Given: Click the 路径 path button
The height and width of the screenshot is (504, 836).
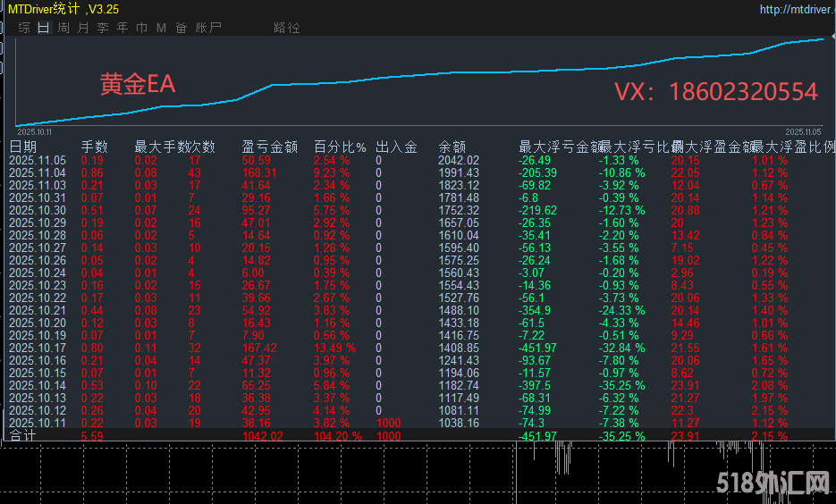Looking at the screenshot, I should click(287, 28).
